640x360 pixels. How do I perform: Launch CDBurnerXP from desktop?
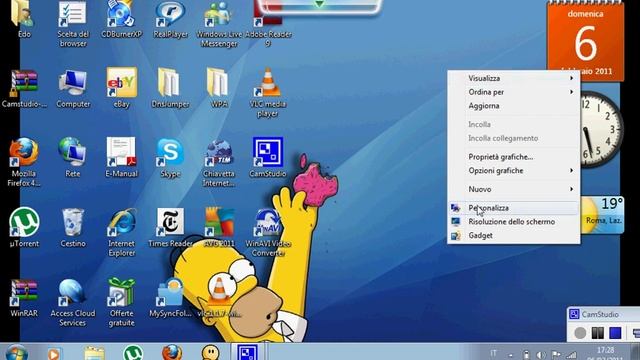[121, 18]
